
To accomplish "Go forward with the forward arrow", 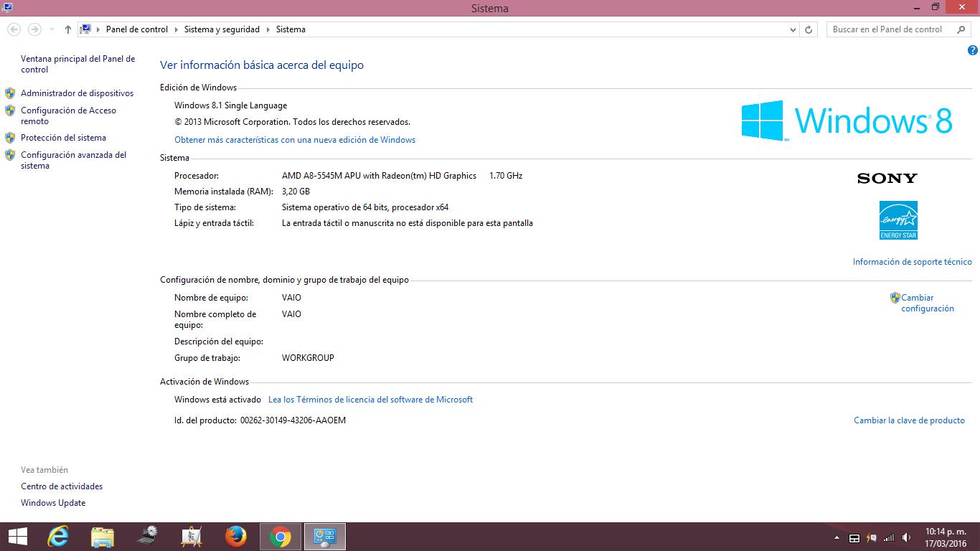I will click(34, 29).
